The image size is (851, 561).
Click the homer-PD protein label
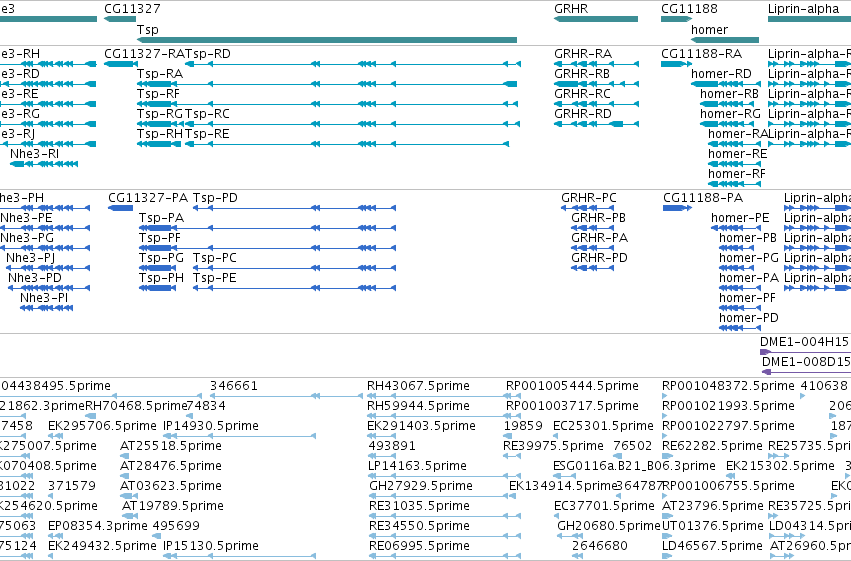tap(749, 317)
